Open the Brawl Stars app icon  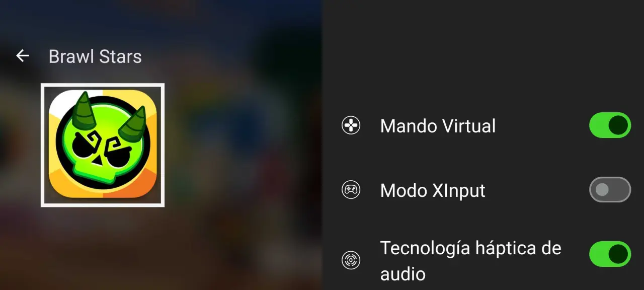[103, 145]
